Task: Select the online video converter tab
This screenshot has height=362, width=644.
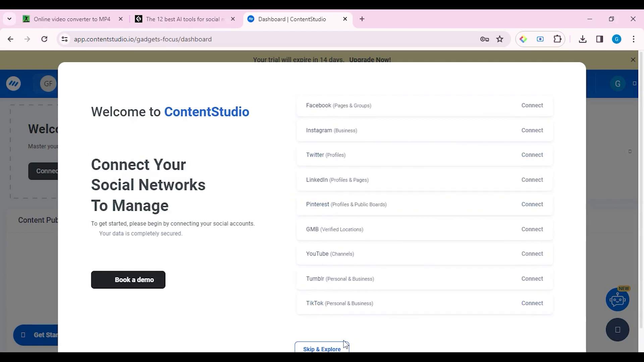Action: 72,19
